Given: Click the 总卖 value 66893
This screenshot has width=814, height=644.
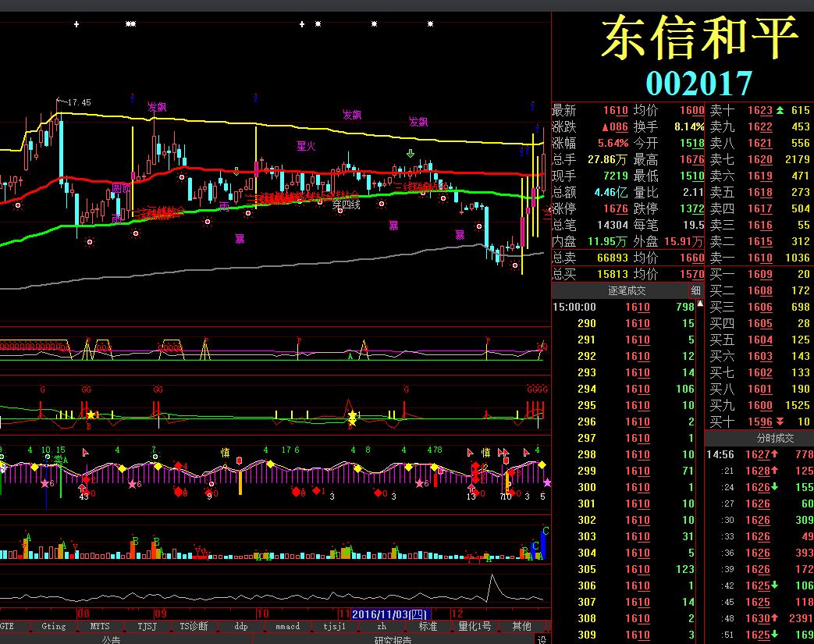Looking at the screenshot, I should 613,258.
